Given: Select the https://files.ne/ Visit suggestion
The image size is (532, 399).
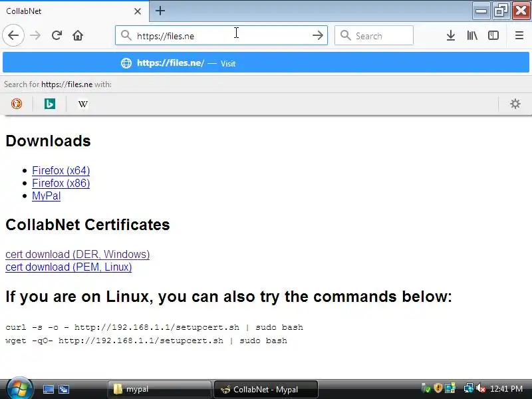Looking at the screenshot, I should coord(266,63).
